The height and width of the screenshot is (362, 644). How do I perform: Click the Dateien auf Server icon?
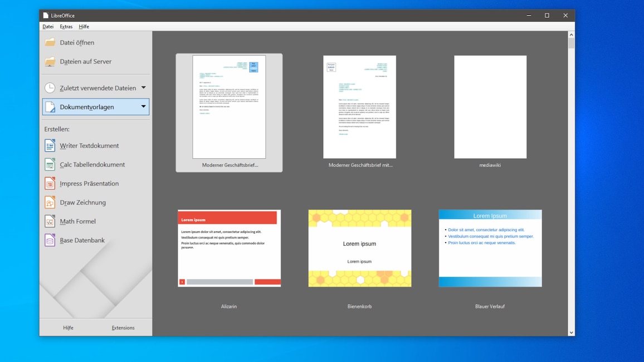[50, 62]
